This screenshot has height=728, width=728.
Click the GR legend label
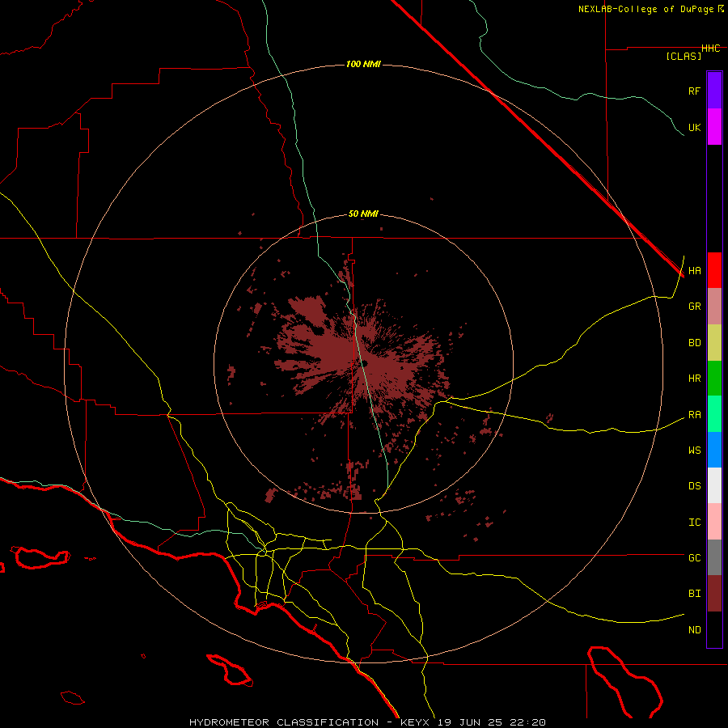point(694,307)
